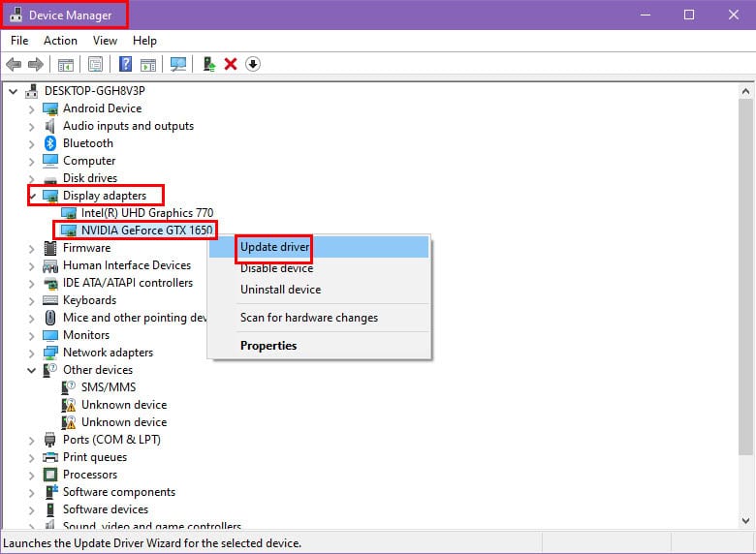Viewport: 756px width, 554px height.
Task: Click the Firmware chip icon
Action: click(x=50, y=248)
